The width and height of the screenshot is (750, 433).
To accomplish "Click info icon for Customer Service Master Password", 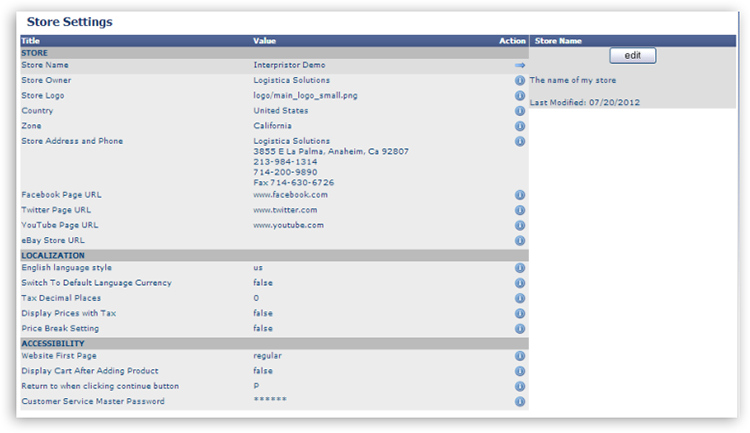I will pos(520,402).
